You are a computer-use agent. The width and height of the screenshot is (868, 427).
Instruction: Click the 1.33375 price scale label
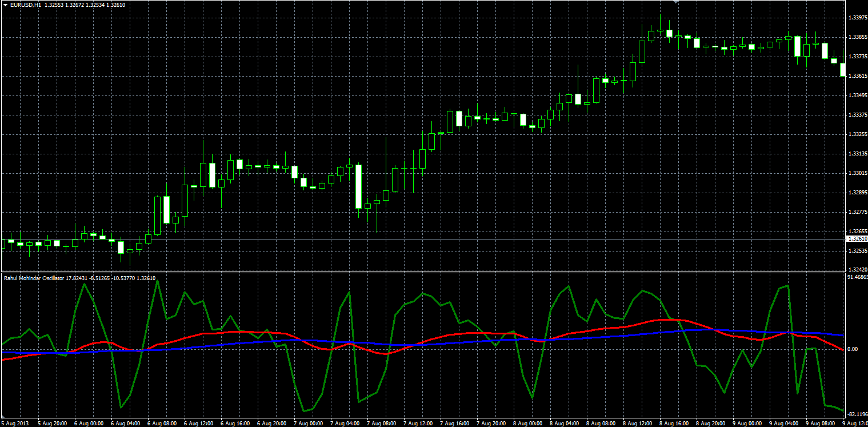coord(857,115)
